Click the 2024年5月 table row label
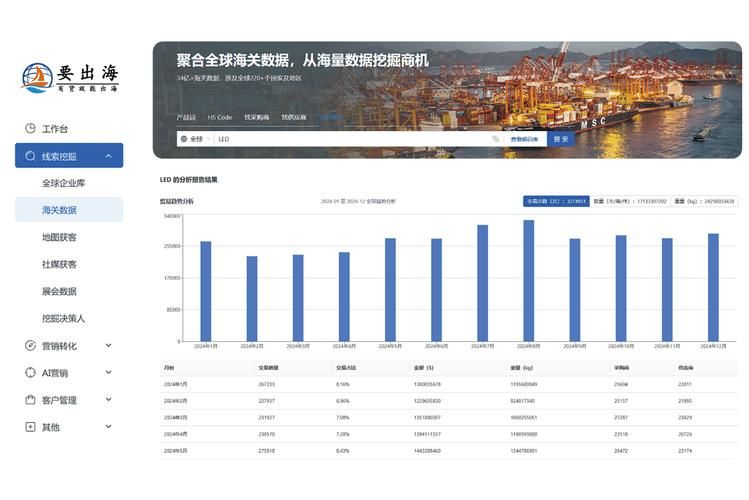749x500 pixels. tap(176, 451)
